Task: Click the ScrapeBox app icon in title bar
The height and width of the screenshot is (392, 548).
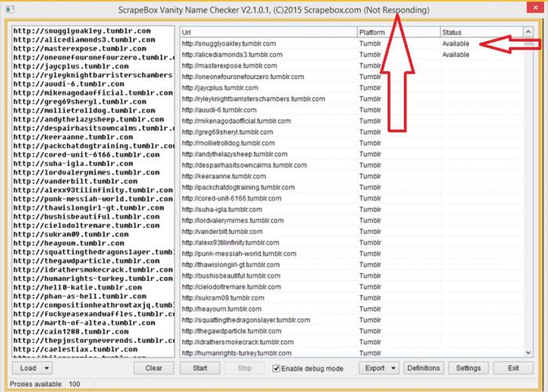Action: 9,9
